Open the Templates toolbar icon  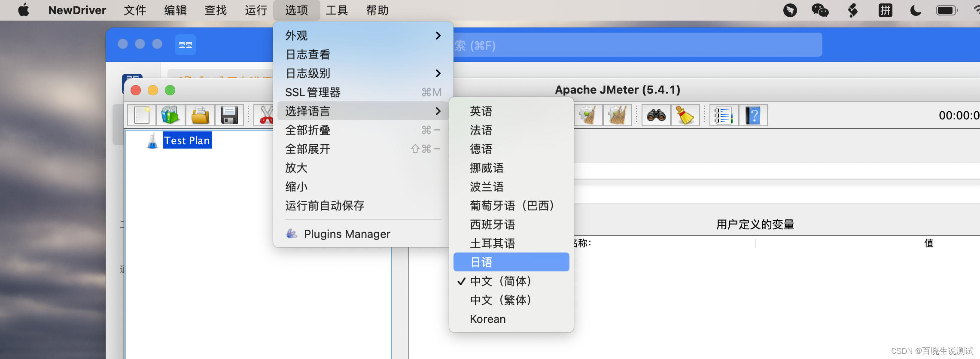(x=170, y=115)
